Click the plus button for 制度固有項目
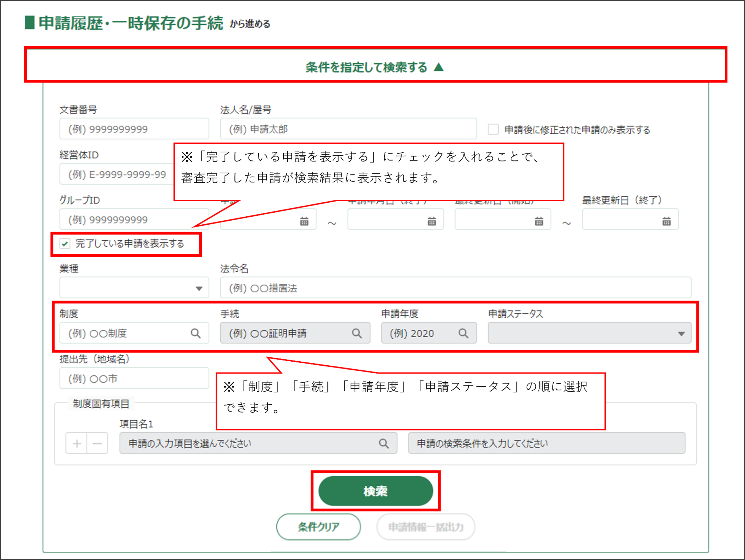This screenshot has height=560, width=745. click(x=77, y=443)
